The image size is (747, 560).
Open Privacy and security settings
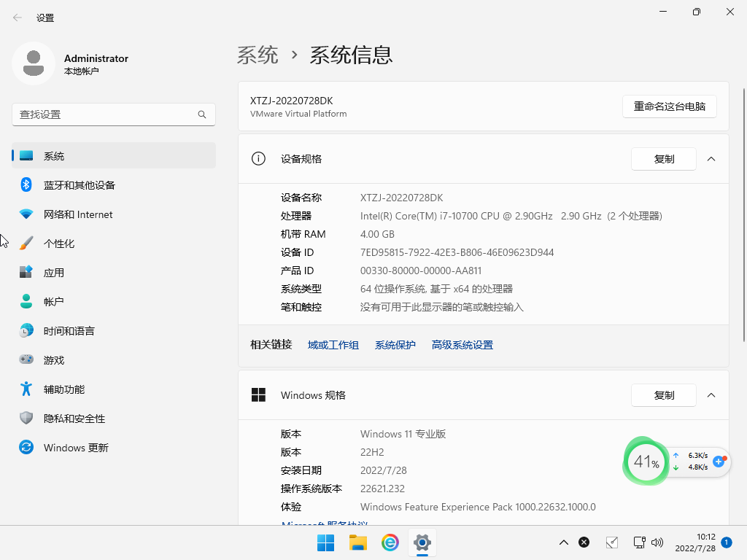[74, 419]
